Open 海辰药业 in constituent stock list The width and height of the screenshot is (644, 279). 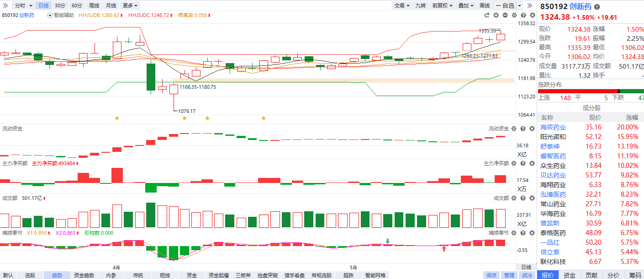click(x=553, y=127)
